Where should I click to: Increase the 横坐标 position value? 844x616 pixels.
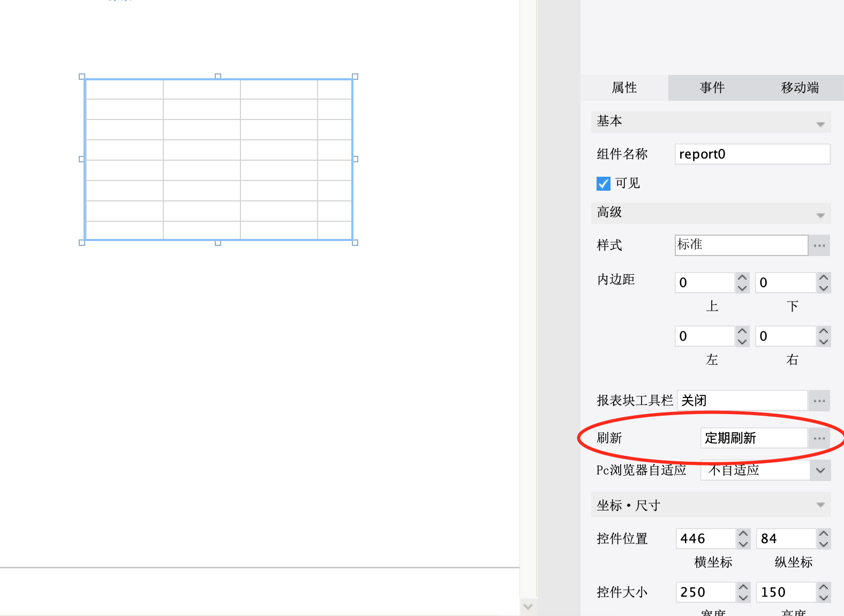[x=743, y=534]
